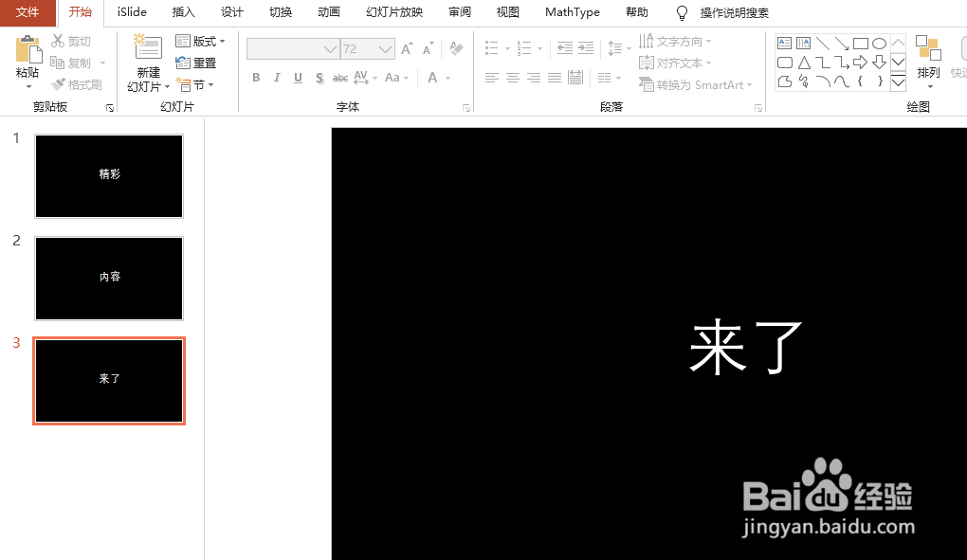Open the MathType menu tab

(572, 12)
